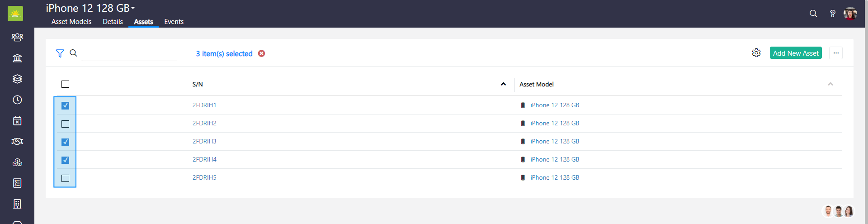Viewport: 868px width, 224px height.
Task: Open the clock sidebar icon
Action: click(x=17, y=100)
